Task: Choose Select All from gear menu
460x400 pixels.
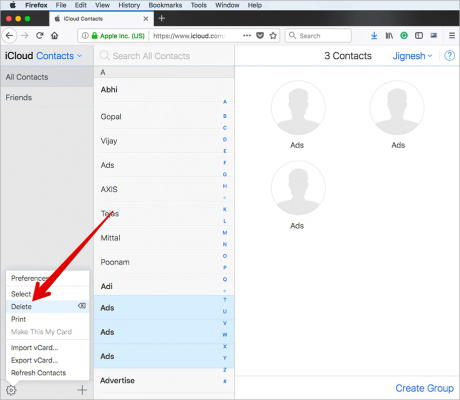Action: [x=48, y=294]
